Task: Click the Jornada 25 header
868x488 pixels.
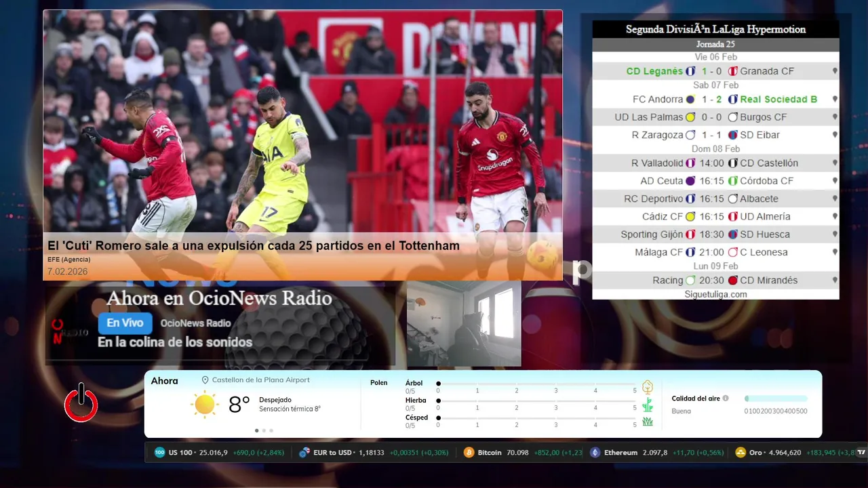Action: point(715,45)
